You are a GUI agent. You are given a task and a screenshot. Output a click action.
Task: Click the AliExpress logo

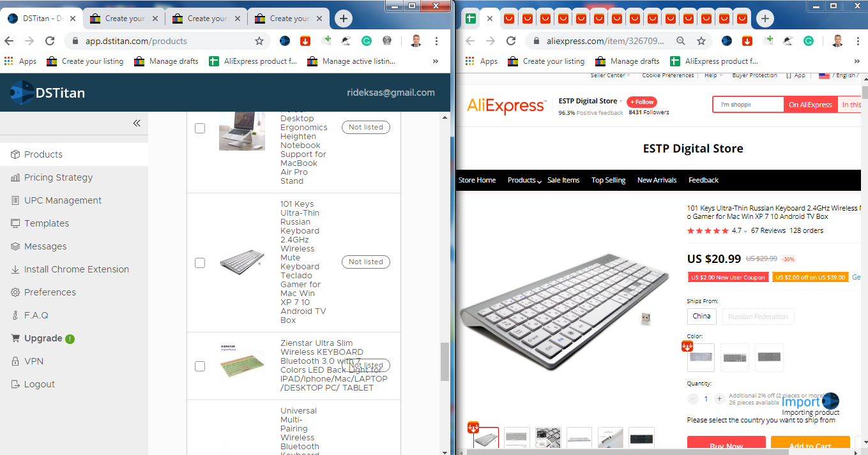[506, 106]
